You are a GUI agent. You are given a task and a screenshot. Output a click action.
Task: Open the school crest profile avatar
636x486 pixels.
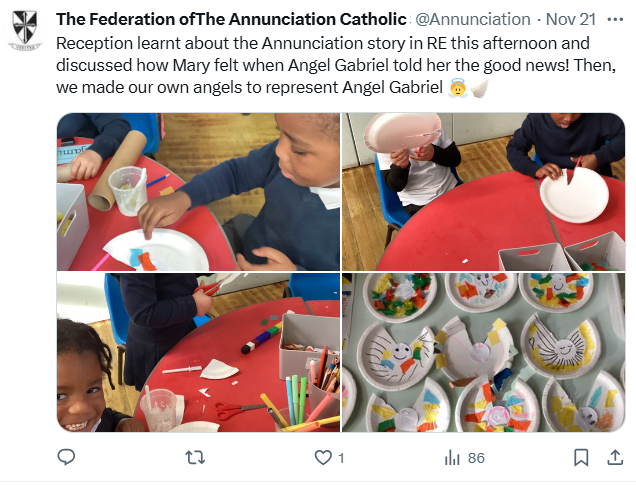coord(25,30)
